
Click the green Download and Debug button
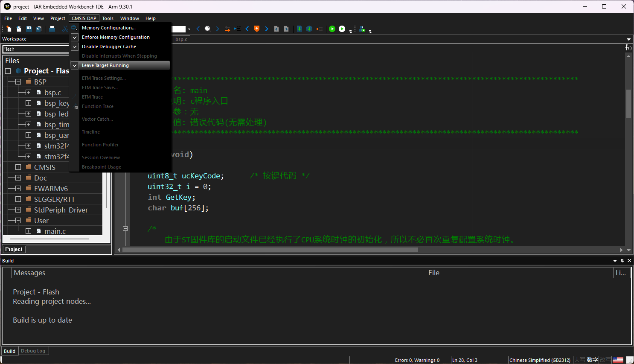pos(332,29)
